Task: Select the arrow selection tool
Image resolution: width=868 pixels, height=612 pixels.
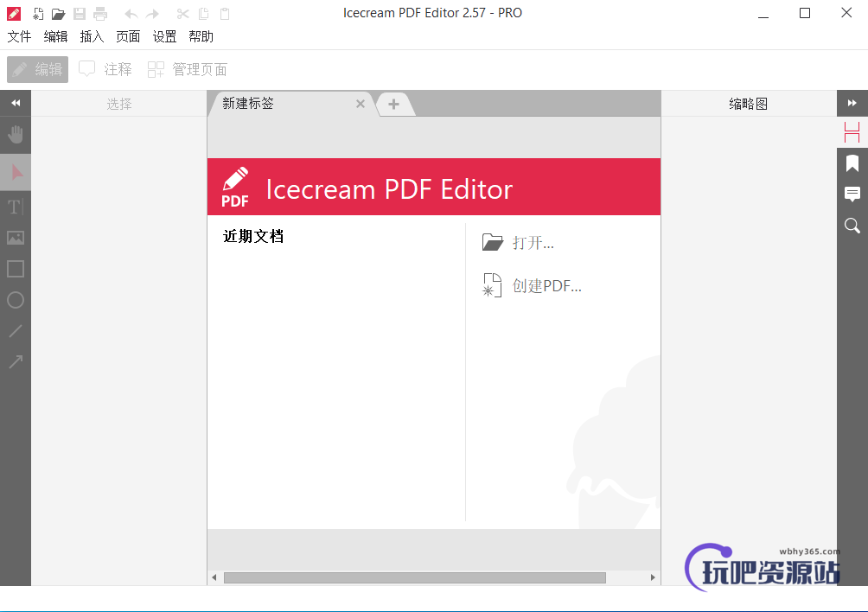Action: pos(16,172)
